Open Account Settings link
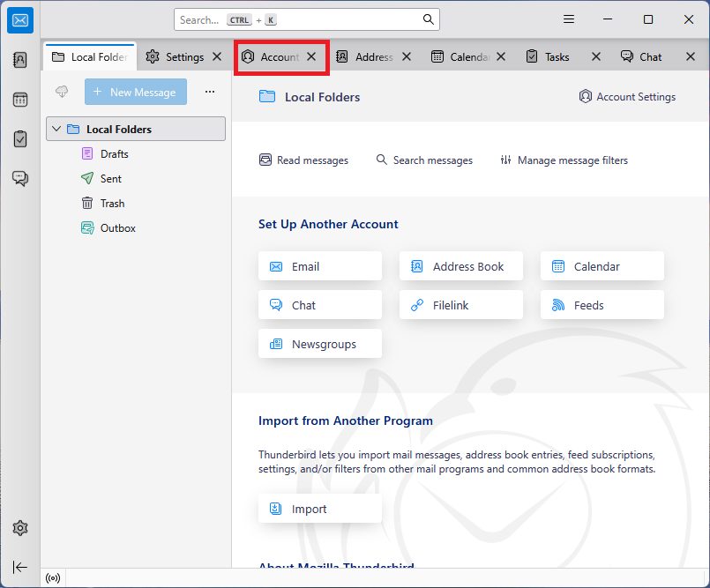Image resolution: width=710 pixels, height=588 pixels. coord(627,96)
